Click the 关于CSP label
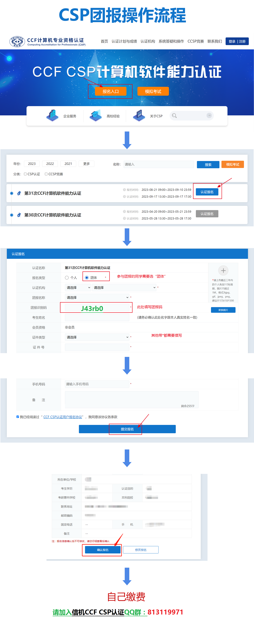 pos(156,116)
